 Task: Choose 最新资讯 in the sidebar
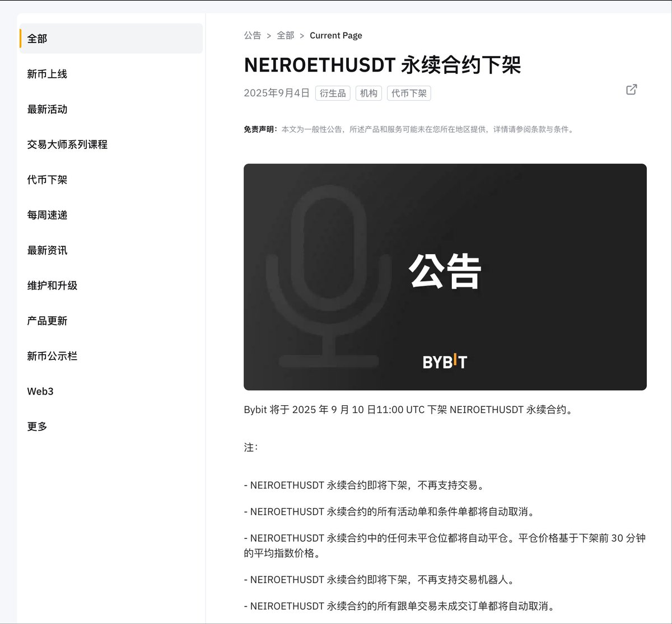coord(47,250)
